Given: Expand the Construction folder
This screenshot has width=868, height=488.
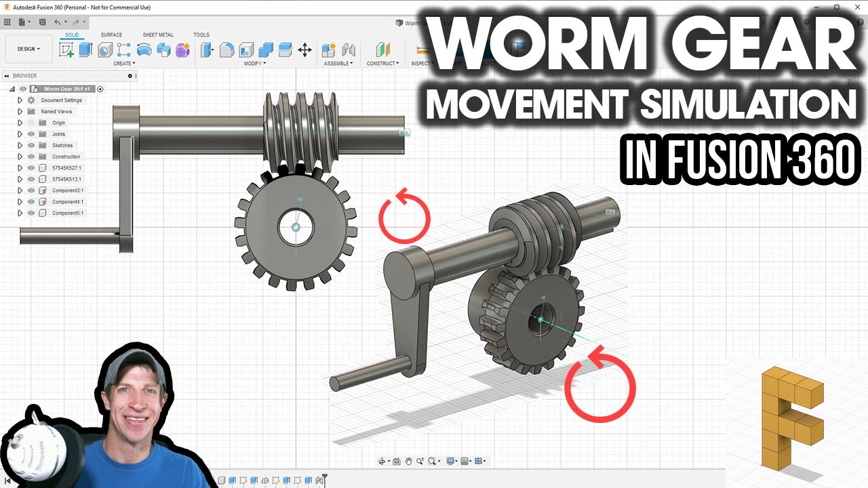Looking at the screenshot, I should (x=20, y=157).
